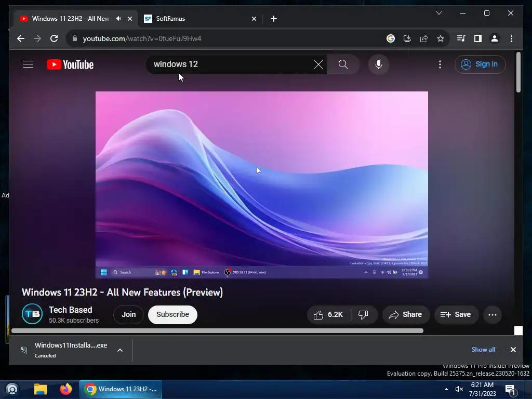Show all downloads
This screenshot has height=399, width=532.
483,350
